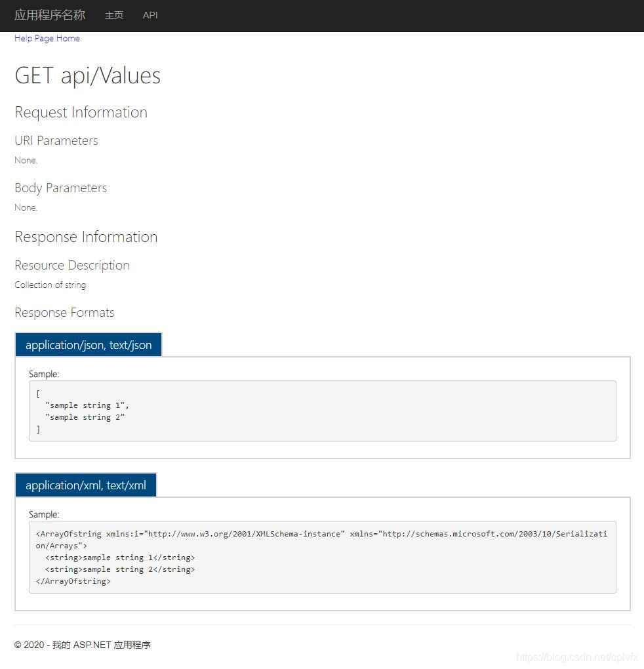Select the Body Parameters section heading
This screenshot has height=669, width=644.
(60, 188)
